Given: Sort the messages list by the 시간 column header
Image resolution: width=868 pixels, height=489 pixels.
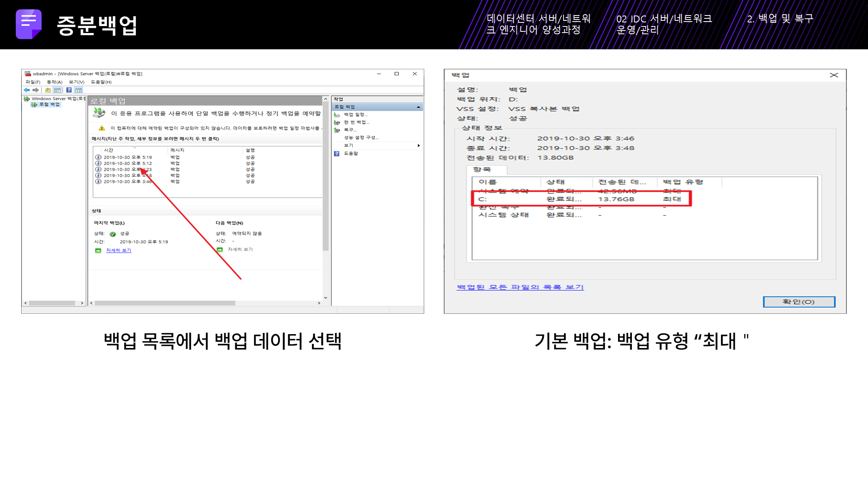Looking at the screenshot, I should click(x=109, y=150).
